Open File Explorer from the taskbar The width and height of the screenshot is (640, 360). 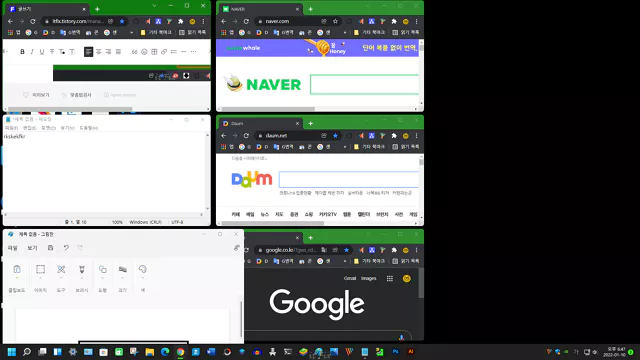[150, 352]
